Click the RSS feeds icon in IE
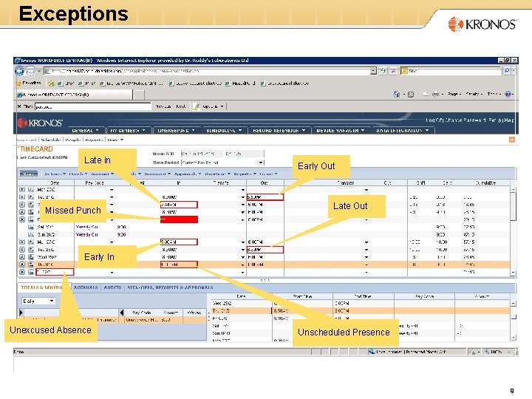 (411, 95)
